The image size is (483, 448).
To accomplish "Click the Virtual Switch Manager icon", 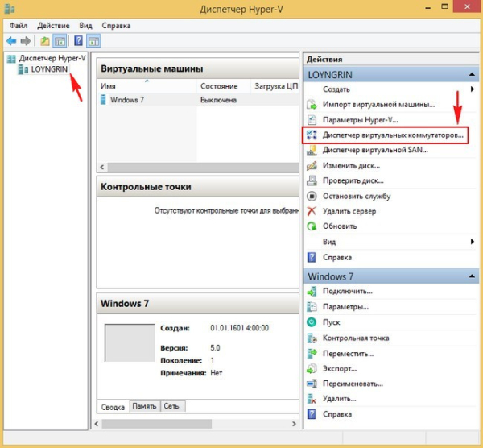I will point(312,135).
